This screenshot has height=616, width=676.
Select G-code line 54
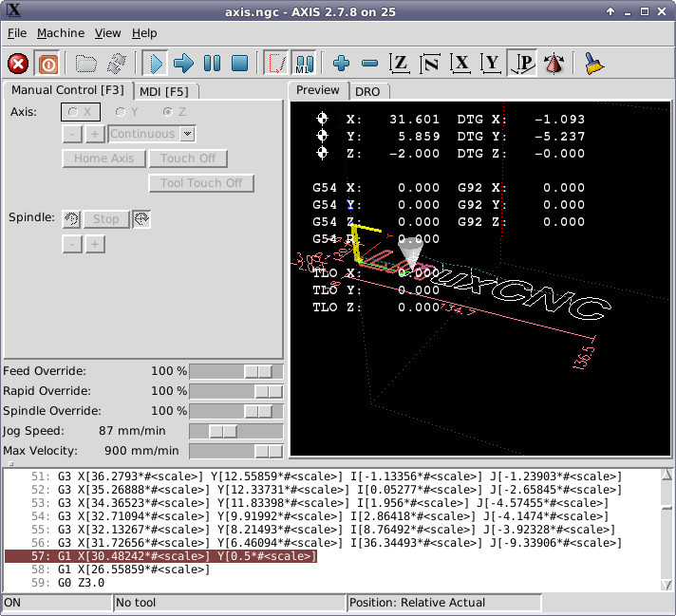click(x=320, y=516)
